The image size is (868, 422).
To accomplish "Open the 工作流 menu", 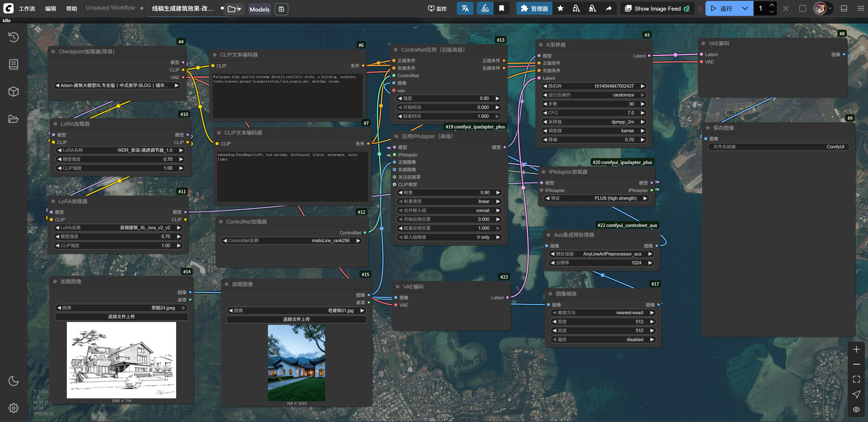I will (27, 9).
